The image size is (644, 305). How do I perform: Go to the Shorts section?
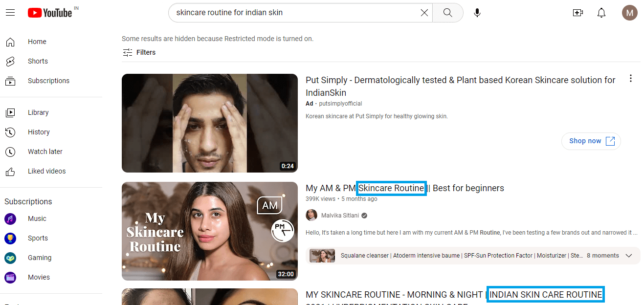(x=38, y=61)
